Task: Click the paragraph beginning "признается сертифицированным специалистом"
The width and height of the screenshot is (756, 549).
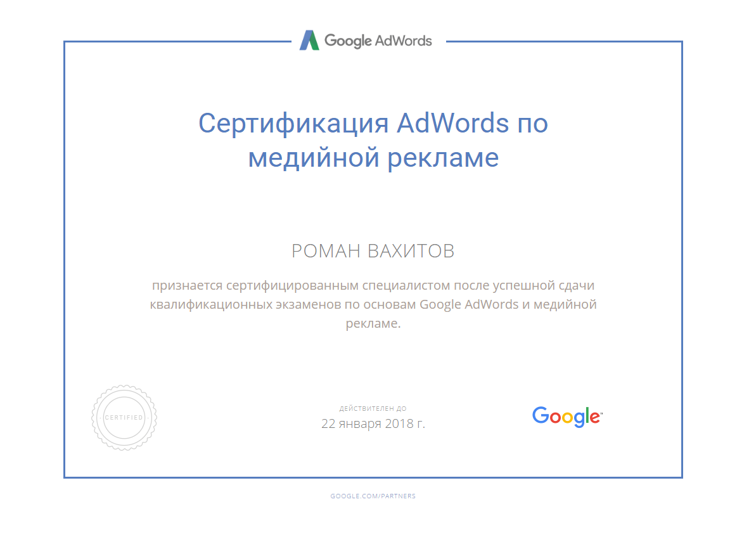Action: [373, 304]
